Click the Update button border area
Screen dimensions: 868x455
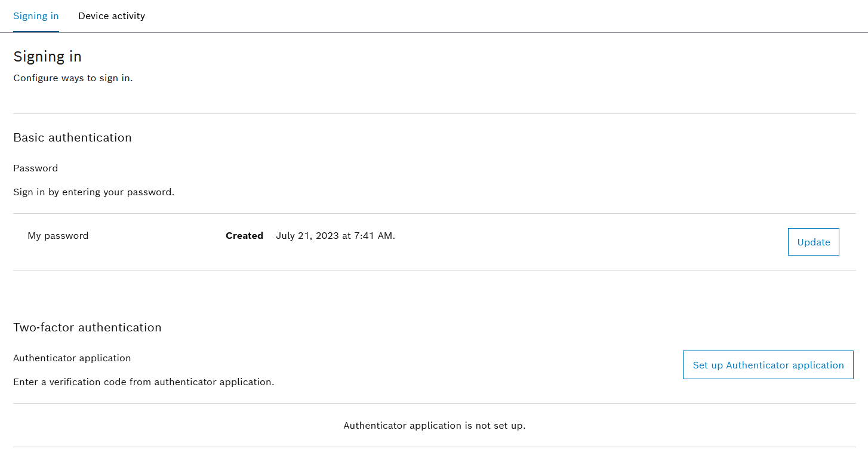813,229
